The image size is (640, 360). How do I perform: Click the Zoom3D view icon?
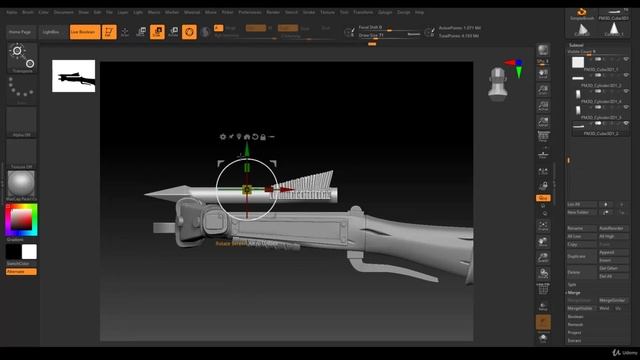pyautogui.click(x=543, y=258)
